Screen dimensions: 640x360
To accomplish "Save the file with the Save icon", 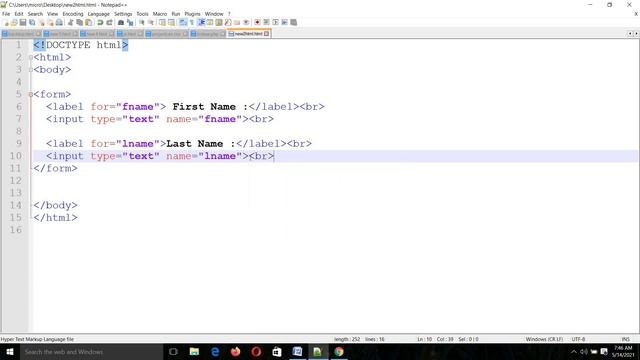I will tap(23, 22).
